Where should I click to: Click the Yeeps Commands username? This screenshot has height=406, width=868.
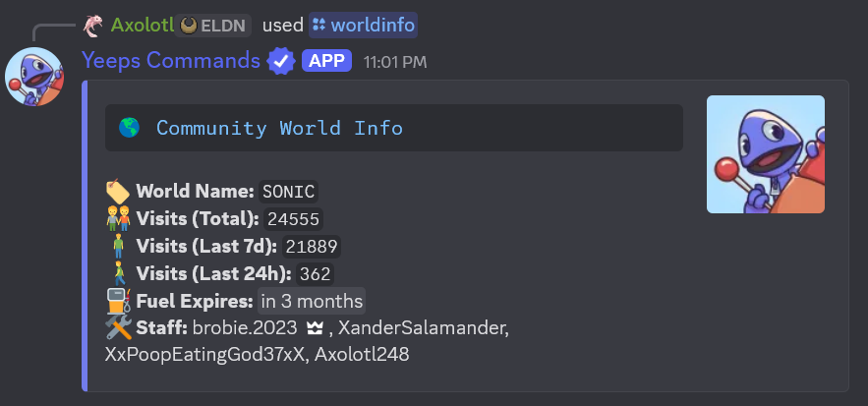[171, 60]
